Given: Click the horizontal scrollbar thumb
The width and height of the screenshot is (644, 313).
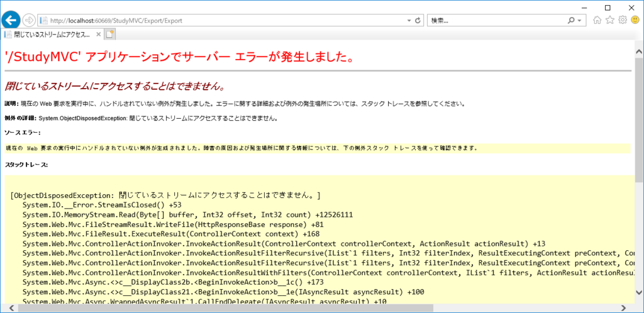Looking at the screenshot, I should [x=226, y=308].
